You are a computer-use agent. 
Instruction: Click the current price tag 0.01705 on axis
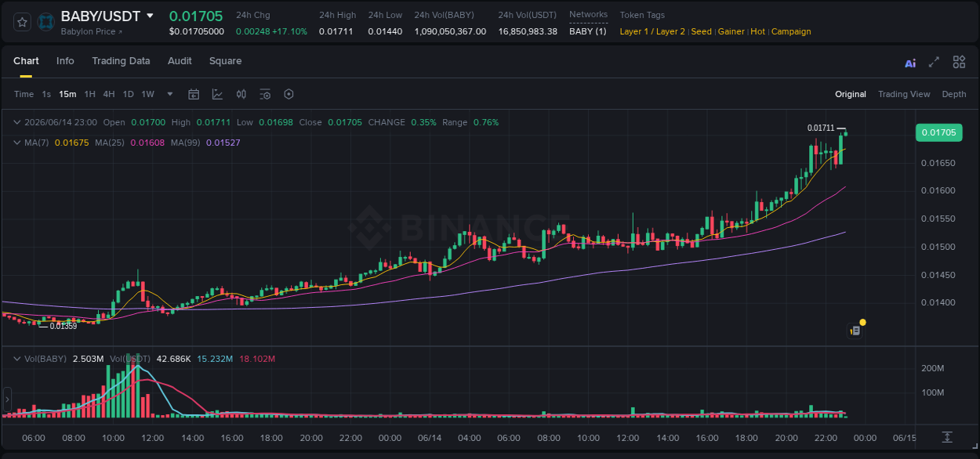point(939,132)
